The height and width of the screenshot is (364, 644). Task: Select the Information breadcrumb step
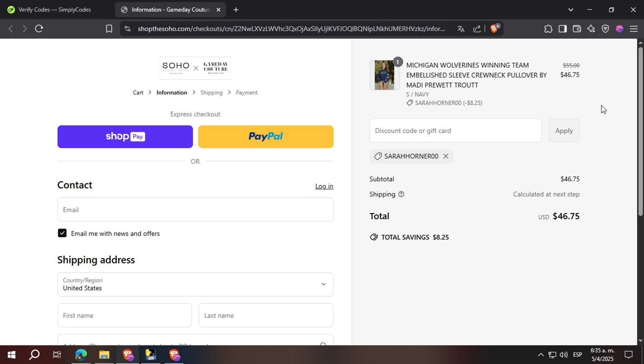click(x=172, y=92)
